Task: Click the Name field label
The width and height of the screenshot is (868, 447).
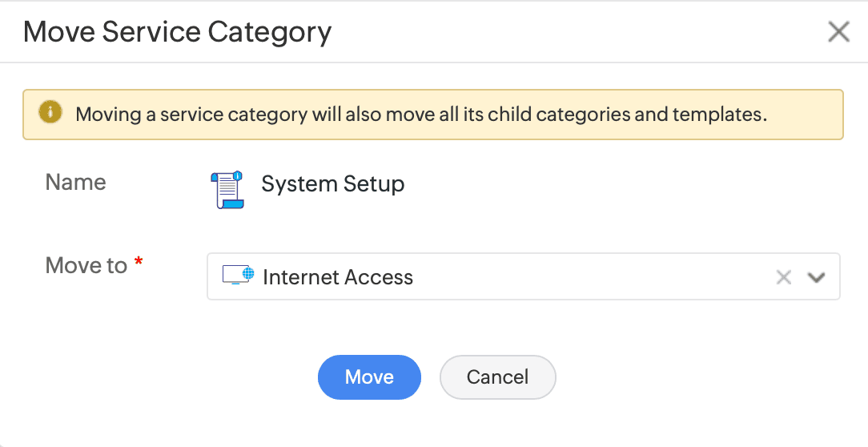Action: (x=76, y=183)
